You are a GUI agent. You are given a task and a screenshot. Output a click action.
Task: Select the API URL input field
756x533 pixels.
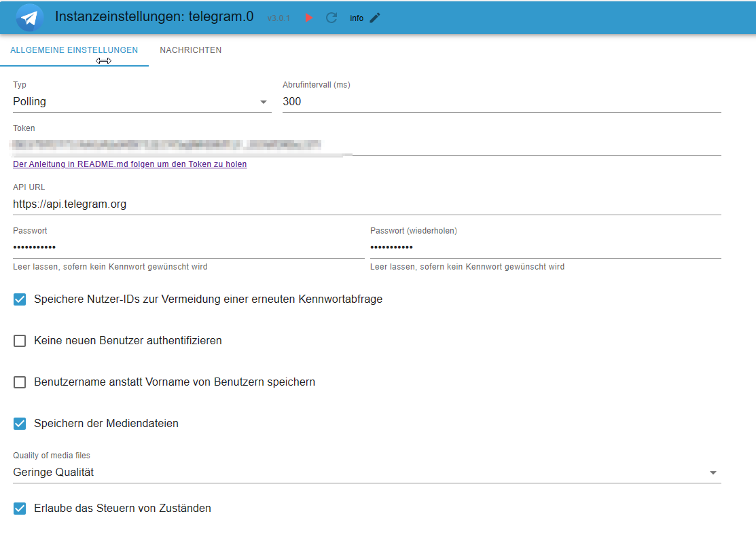367,204
